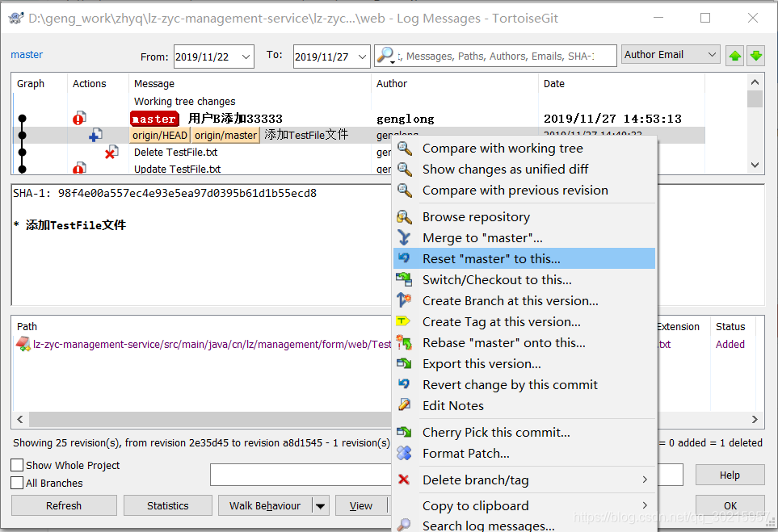This screenshot has width=778, height=532.
Task: Open the From date dropdown
Action: pos(246,57)
